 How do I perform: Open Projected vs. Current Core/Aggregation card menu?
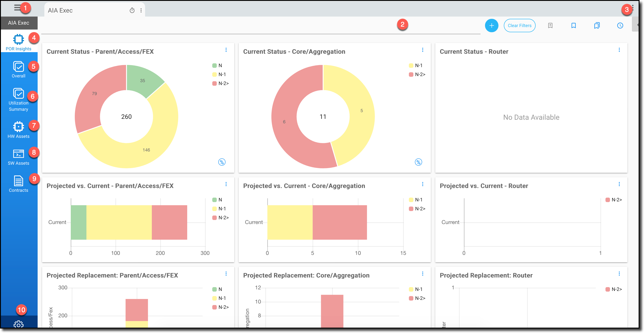point(423,184)
